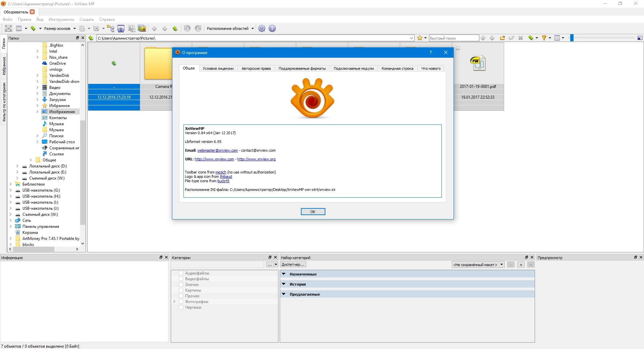Open the folder tree toolbar icon
This screenshot has height=349, width=644.
pyautogui.click(x=110, y=29)
